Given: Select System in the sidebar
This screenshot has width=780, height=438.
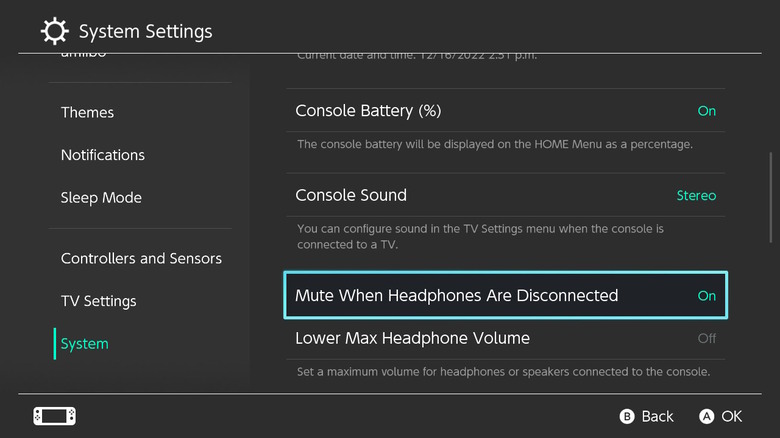Looking at the screenshot, I should coord(84,344).
